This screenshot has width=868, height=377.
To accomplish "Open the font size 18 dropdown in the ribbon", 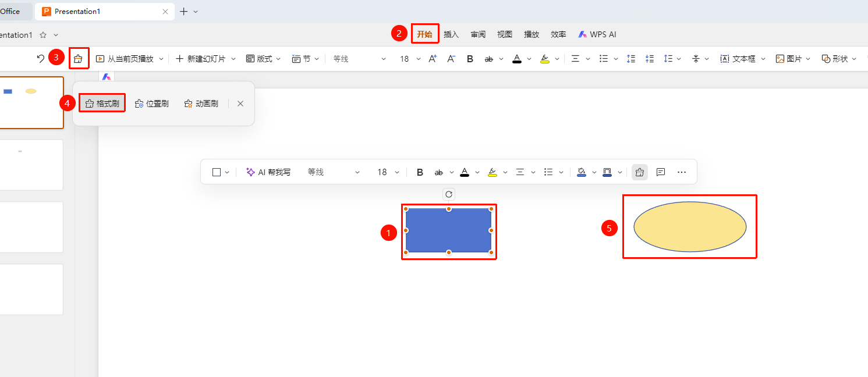I will coord(418,59).
